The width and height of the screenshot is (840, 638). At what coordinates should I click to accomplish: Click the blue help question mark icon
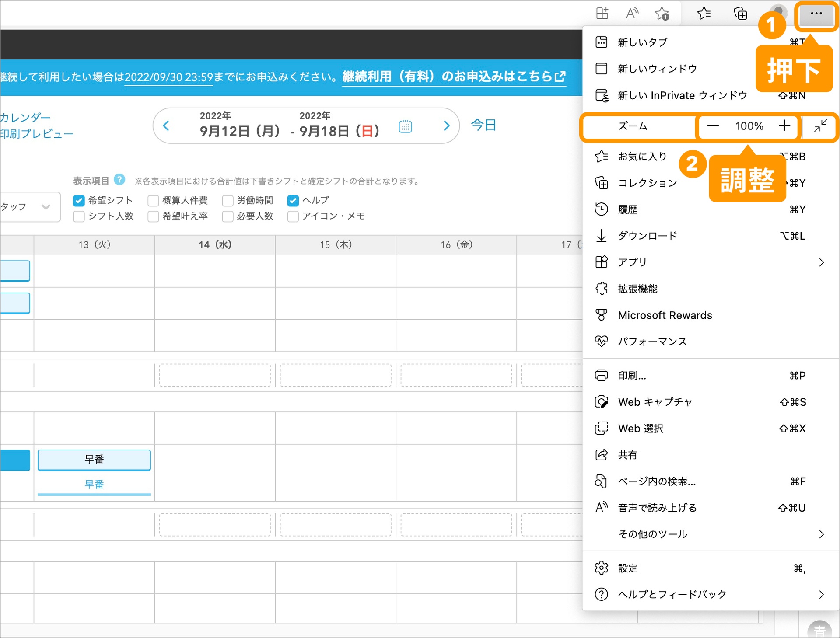[x=119, y=180]
